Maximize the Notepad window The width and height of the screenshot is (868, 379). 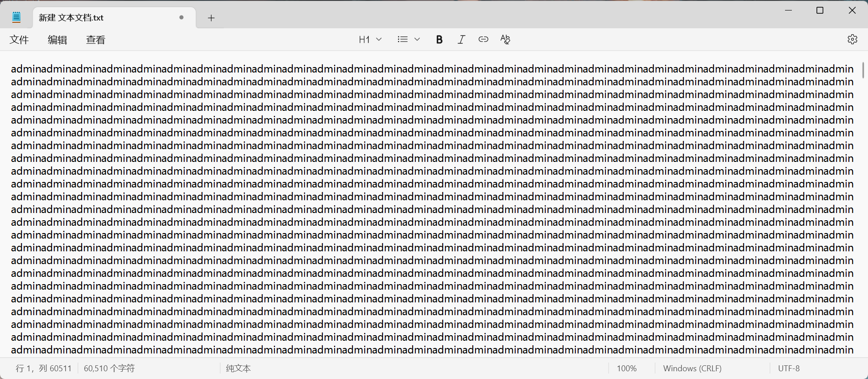820,10
